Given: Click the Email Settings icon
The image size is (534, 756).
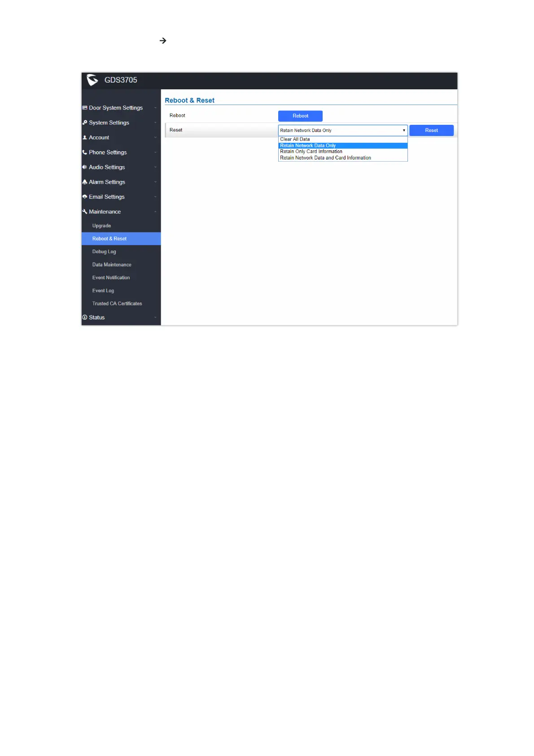Looking at the screenshot, I should [85, 197].
